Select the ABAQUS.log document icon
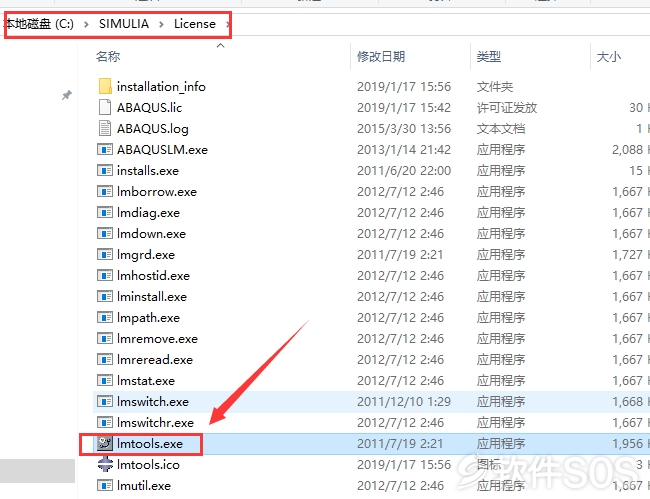 (x=105, y=128)
